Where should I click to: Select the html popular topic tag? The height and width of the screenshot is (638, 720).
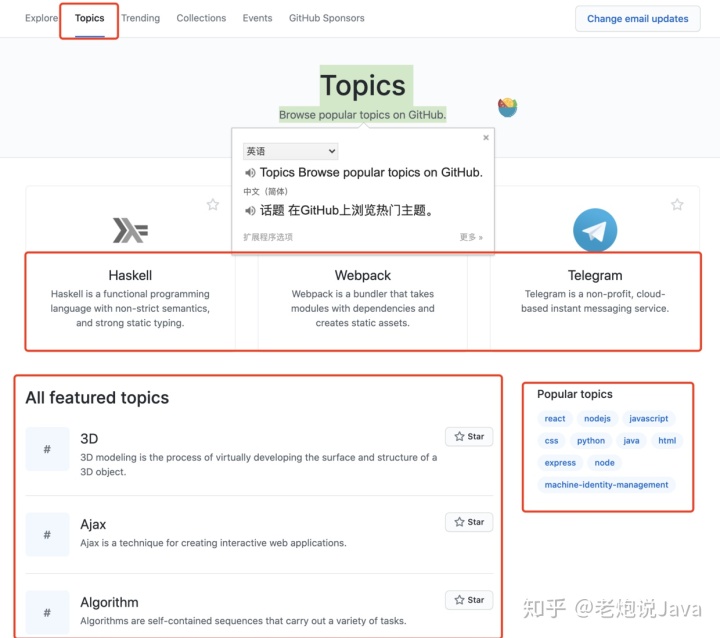pos(667,440)
